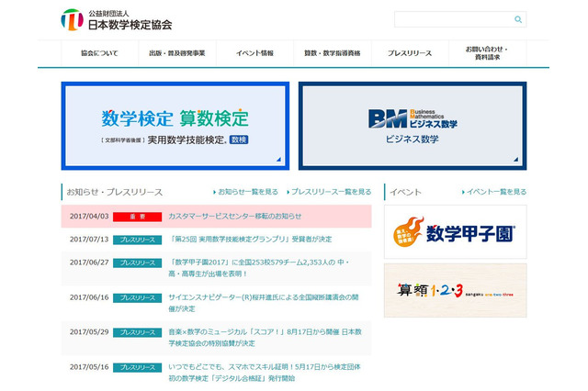The width and height of the screenshot is (588, 391).
Task: Click the BM logo in business banner
Action: pyautogui.click(x=387, y=118)
